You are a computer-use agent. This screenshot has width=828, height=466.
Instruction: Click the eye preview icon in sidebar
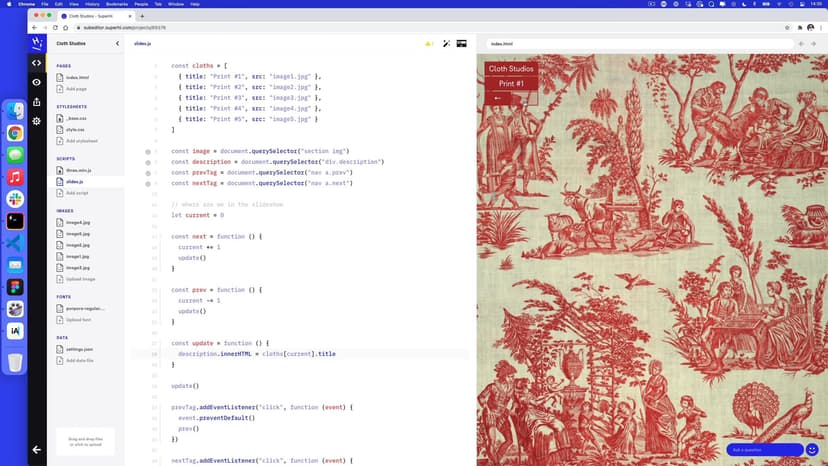pyautogui.click(x=37, y=82)
